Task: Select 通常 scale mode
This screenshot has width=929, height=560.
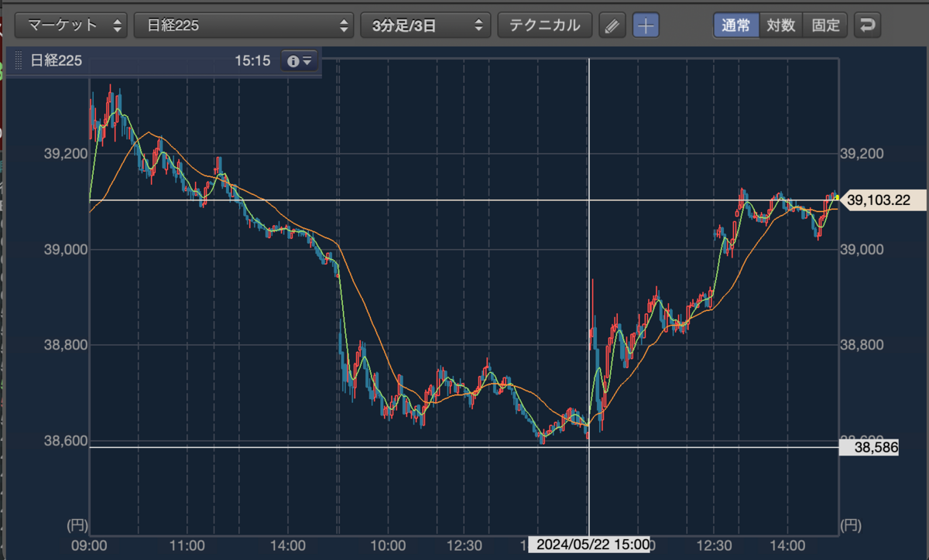Action: (x=736, y=25)
